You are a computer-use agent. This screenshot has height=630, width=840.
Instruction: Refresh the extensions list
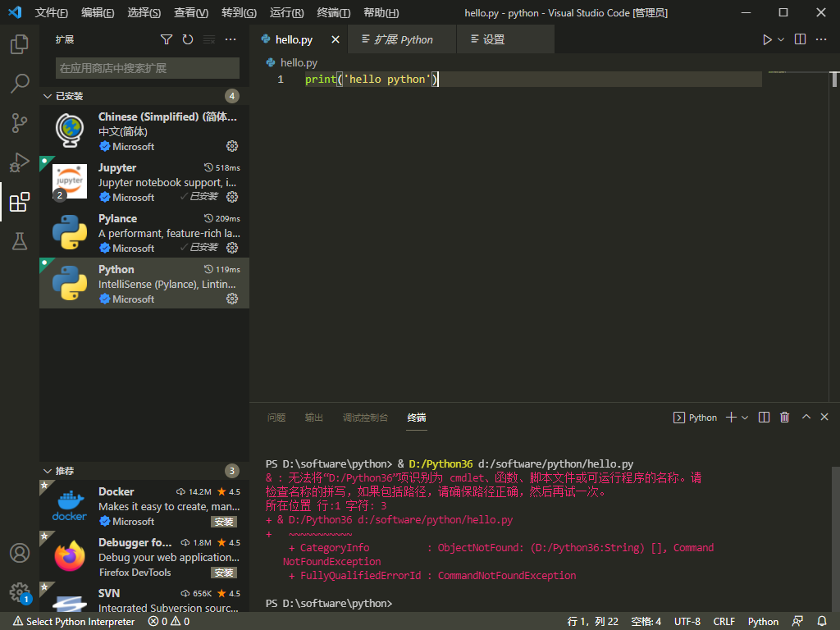[x=188, y=39]
